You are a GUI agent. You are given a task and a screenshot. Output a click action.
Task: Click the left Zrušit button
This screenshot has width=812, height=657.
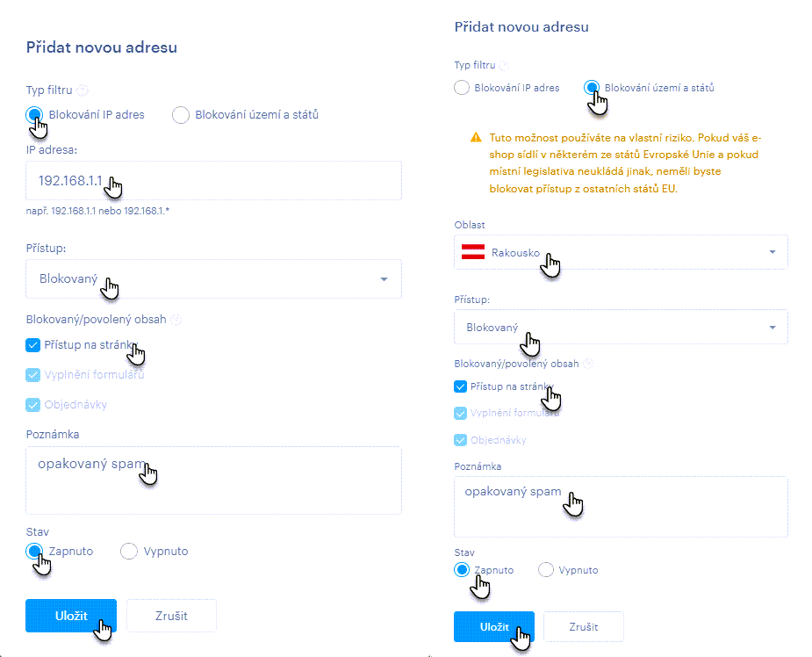click(171, 616)
